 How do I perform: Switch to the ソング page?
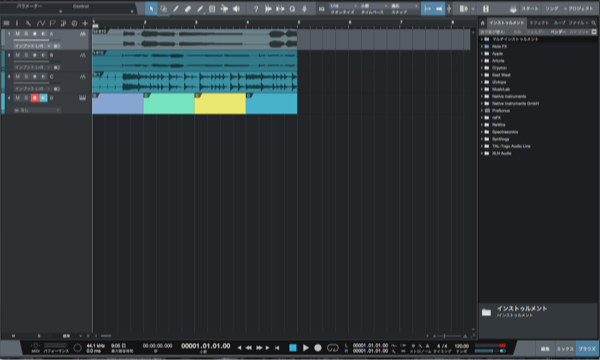tap(551, 8)
